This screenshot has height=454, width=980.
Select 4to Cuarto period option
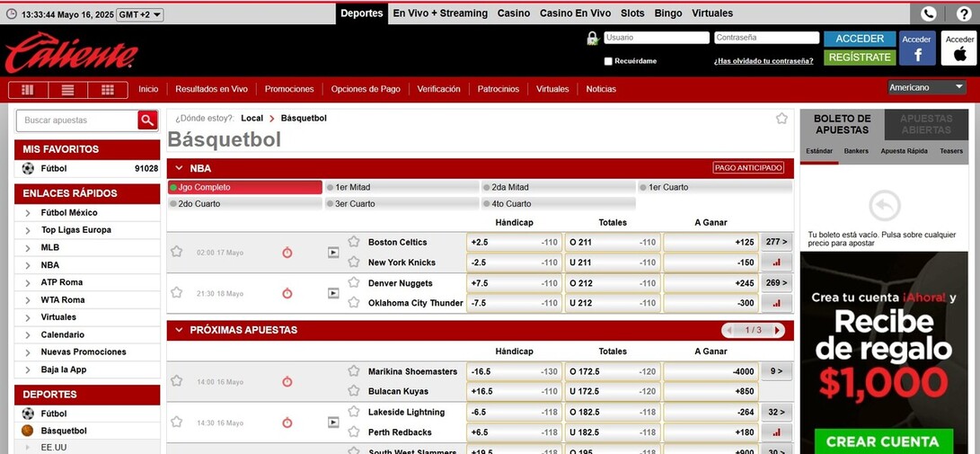click(558, 204)
